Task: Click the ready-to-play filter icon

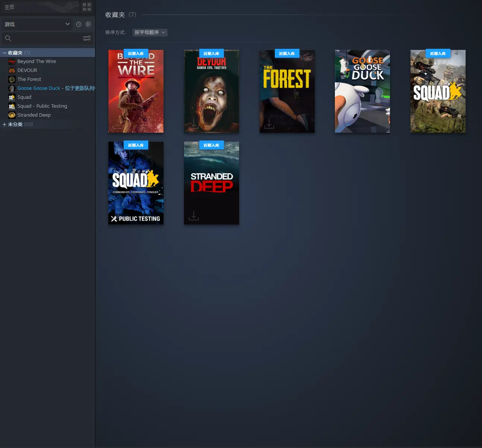Action: pos(88,24)
